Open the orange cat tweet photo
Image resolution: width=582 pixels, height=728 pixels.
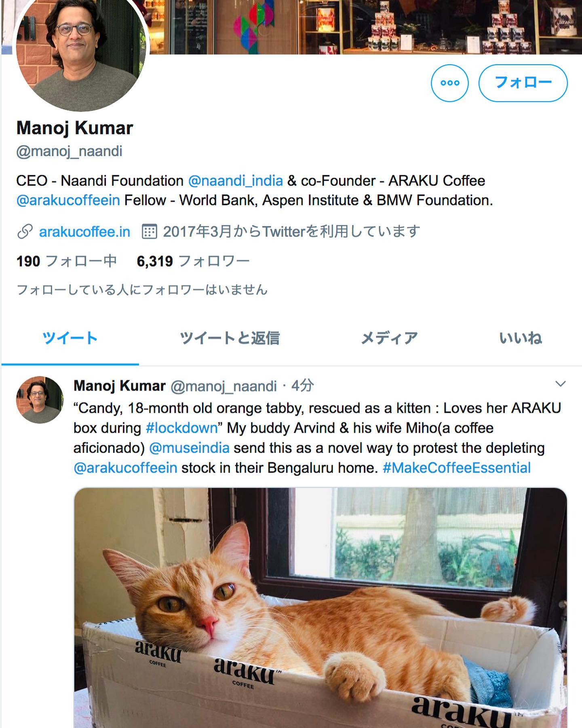tap(320, 607)
